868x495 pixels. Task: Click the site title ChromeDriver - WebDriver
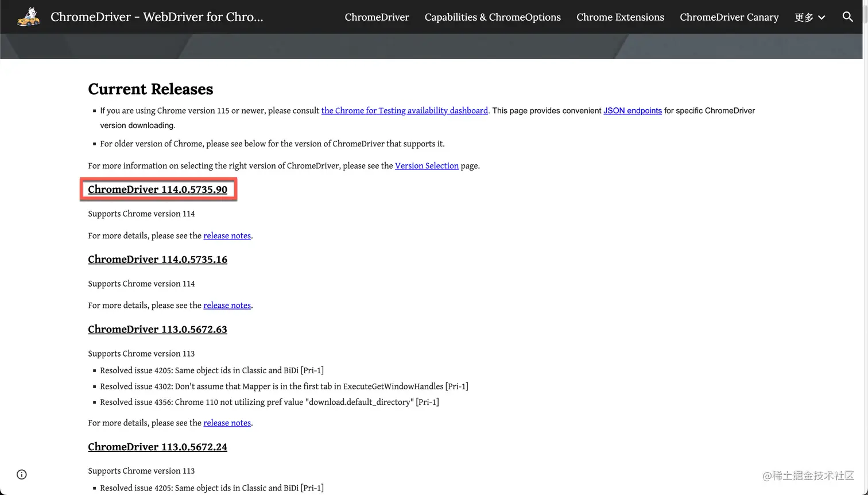157,17
